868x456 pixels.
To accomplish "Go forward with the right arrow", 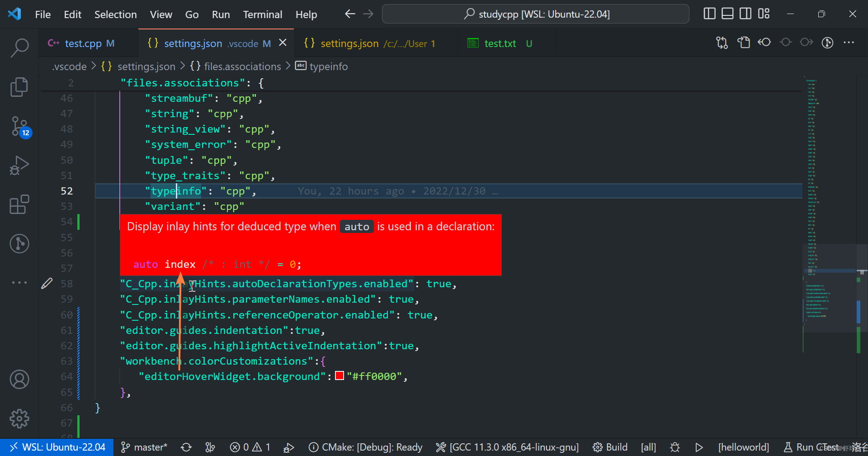I will point(368,14).
